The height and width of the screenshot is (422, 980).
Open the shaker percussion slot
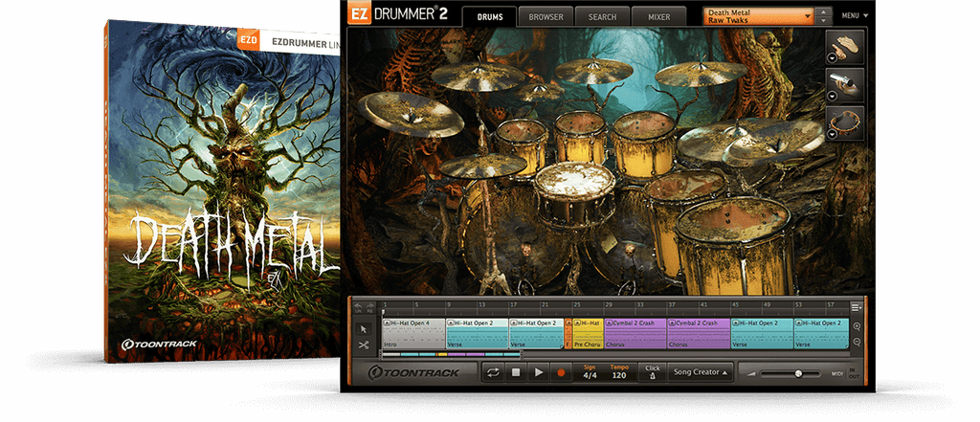[846, 85]
